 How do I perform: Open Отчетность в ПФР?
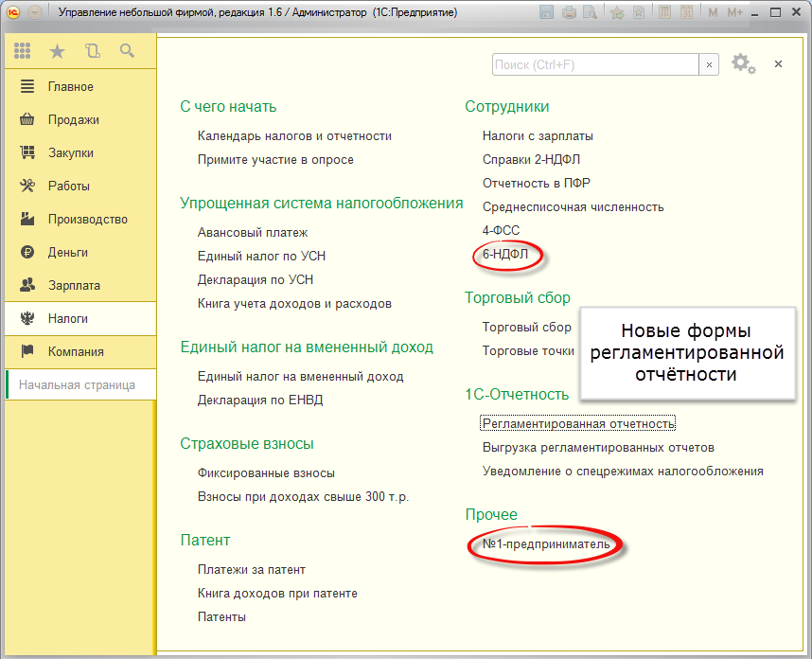point(537,183)
